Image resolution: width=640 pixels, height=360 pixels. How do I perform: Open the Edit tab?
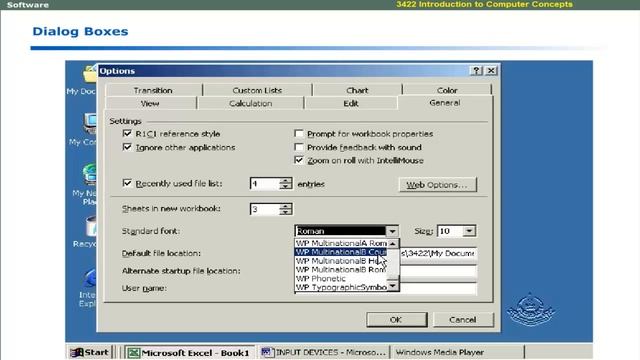click(x=351, y=103)
